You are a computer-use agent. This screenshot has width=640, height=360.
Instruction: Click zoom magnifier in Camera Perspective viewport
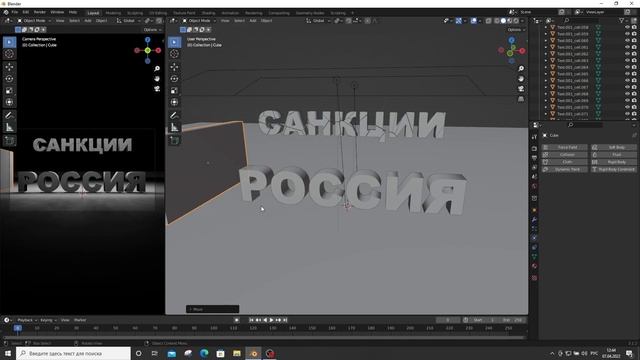[157, 69]
